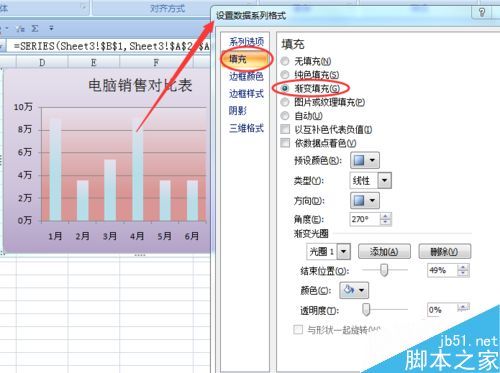Click the 透明度 slider handle
Viewport: 500px width, 373px height.
click(x=366, y=309)
